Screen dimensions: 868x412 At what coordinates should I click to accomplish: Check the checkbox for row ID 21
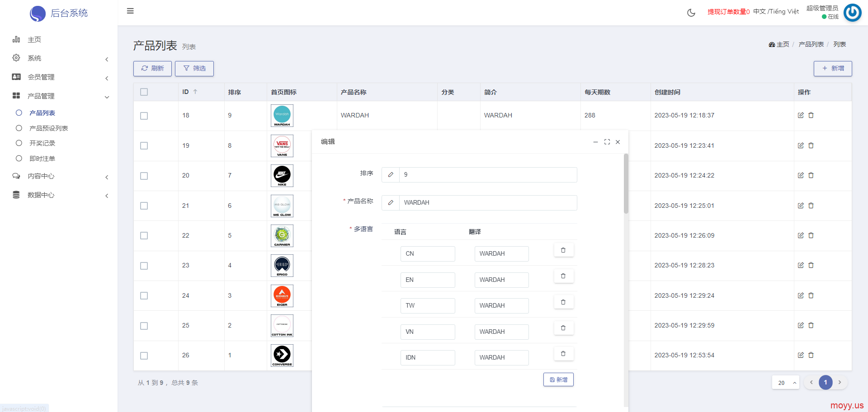click(144, 206)
